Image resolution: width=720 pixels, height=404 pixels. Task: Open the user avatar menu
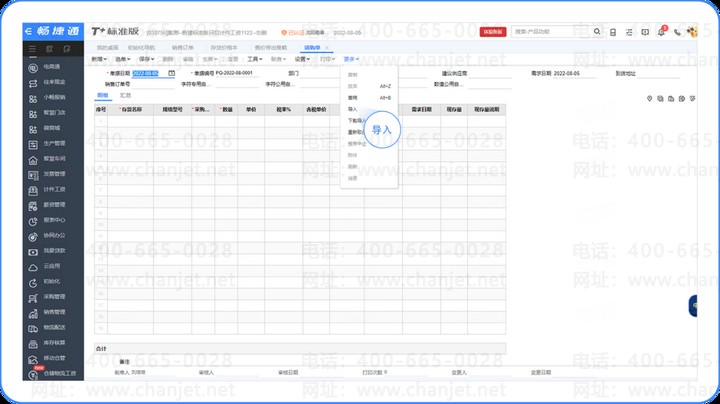coord(692,32)
